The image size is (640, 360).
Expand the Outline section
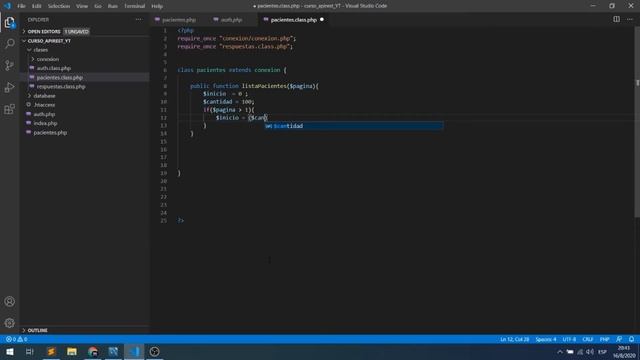pyautogui.click(x=37, y=330)
